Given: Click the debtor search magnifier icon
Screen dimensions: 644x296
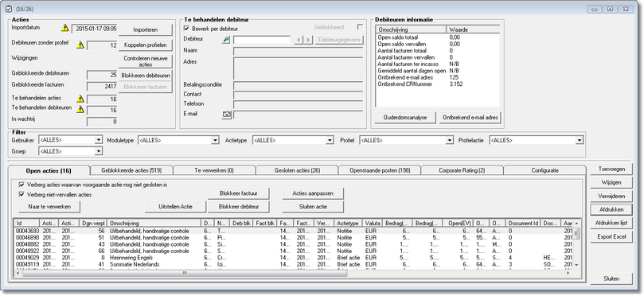Looking at the screenshot, I should 226,40.
